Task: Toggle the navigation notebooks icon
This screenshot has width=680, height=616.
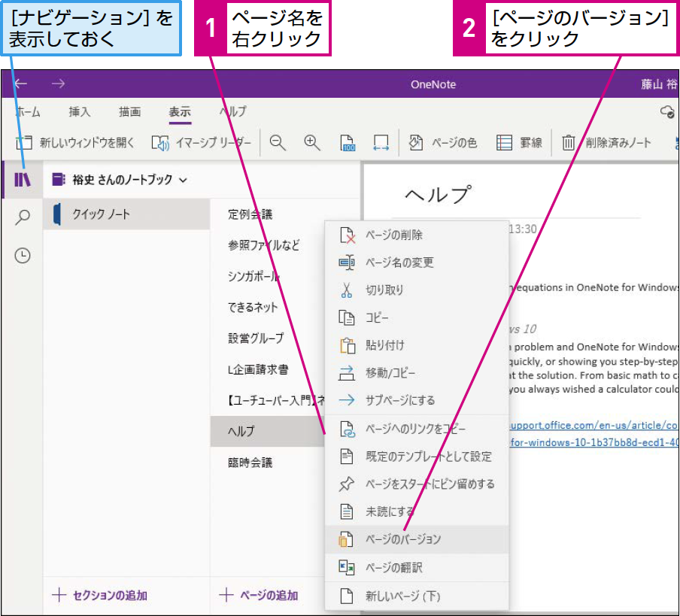Action: tap(23, 180)
